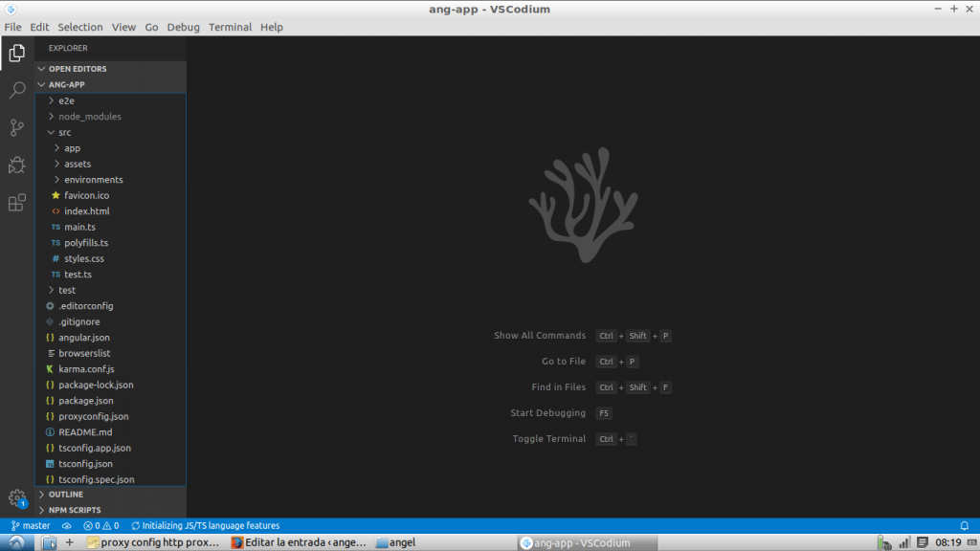Click the EXPLORER panel title
The image size is (980, 551).
click(x=68, y=48)
